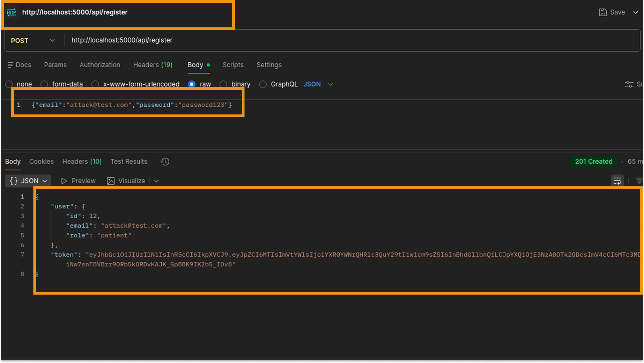The height and width of the screenshot is (363, 644).
Task: Expand the chevron beside the Save button
Action: coord(635,12)
